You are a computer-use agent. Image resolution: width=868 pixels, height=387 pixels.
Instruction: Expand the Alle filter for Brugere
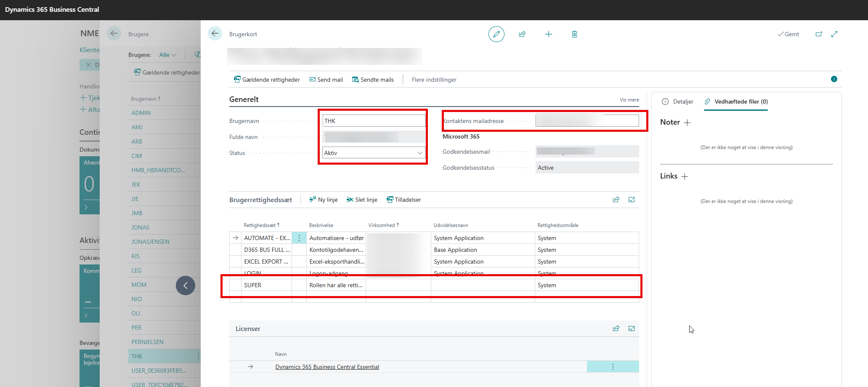click(167, 55)
